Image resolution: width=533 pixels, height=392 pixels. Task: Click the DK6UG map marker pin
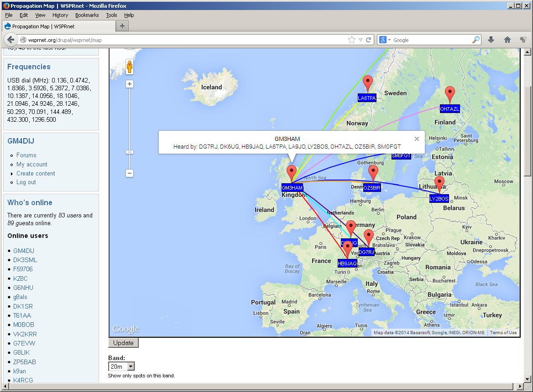(351, 228)
